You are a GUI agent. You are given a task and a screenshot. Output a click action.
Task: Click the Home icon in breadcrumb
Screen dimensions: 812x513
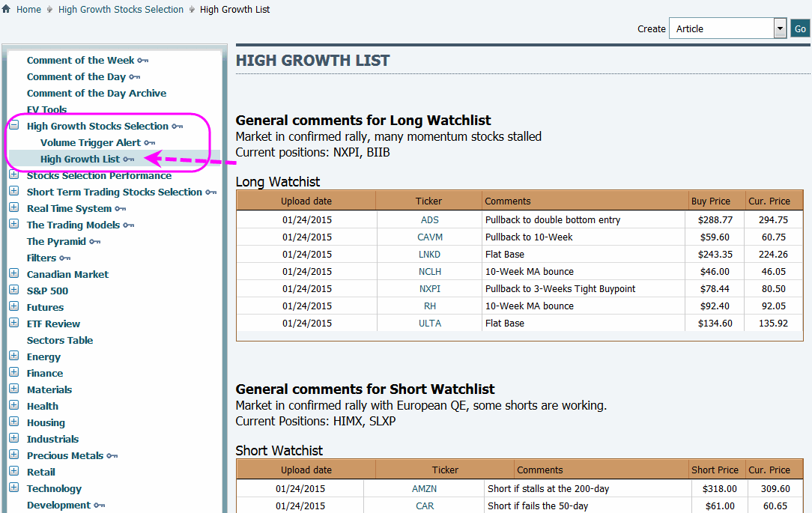click(x=7, y=10)
